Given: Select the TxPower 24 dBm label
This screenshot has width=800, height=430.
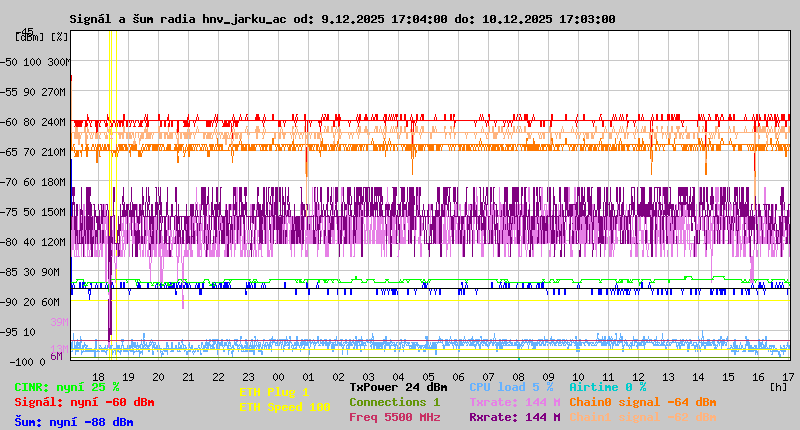Looking at the screenshot, I should 398,386.
